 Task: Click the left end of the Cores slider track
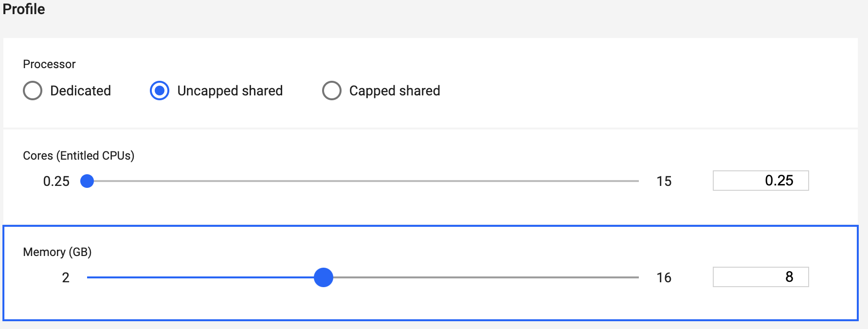click(x=97, y=181)
